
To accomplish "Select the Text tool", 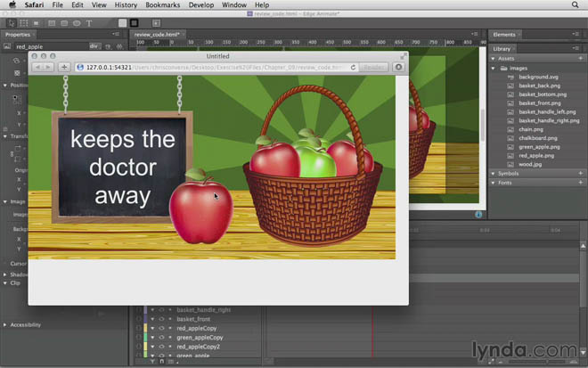I will [89, 23].
